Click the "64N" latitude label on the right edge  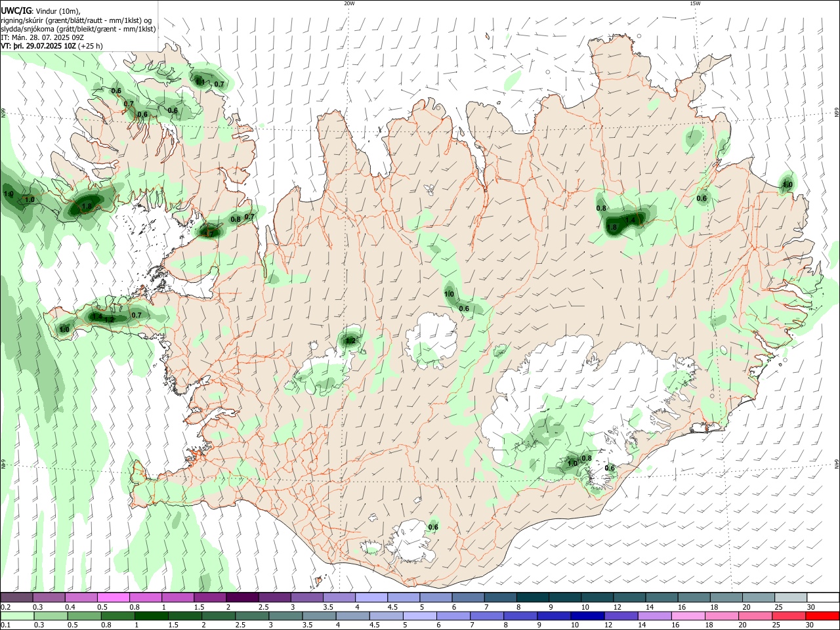click(x=837, y=464)
